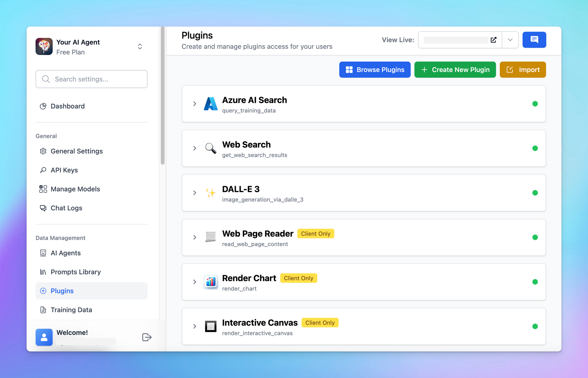Click the Plugins plus-circle icon
Screen dimensions: 588x378
coord(43,291)
